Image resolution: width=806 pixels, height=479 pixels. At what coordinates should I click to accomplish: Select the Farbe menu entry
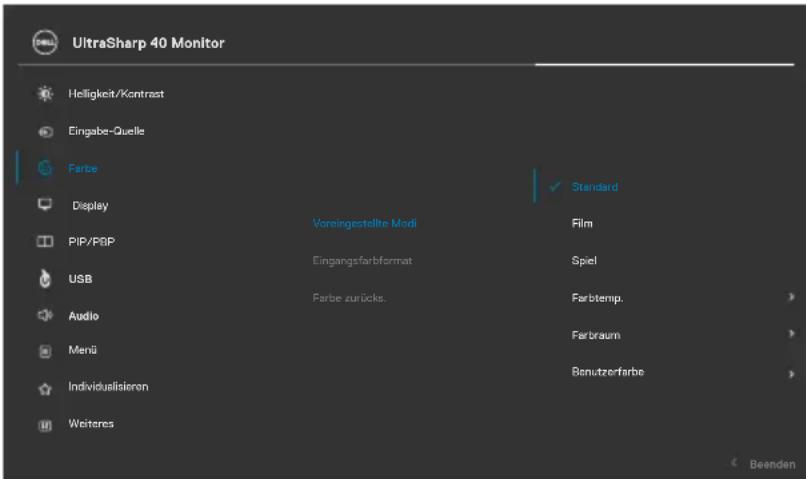point(83,168)
